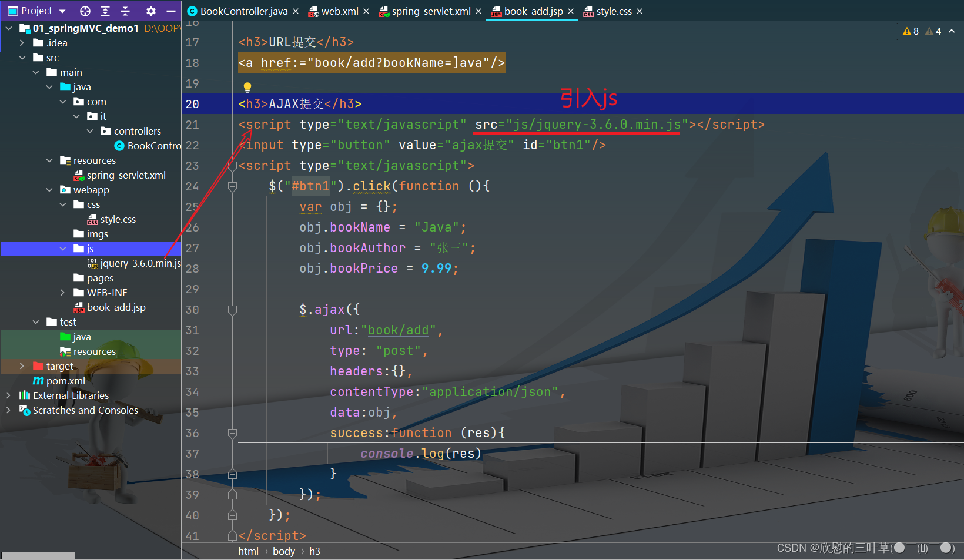
Task: Toggle fold end marker on line 39
Action: click(x=232, y=495)
